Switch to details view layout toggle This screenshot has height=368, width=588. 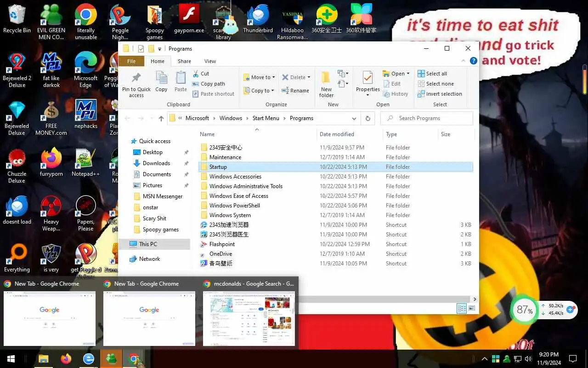pyautogui.click(x=462, y=308)
